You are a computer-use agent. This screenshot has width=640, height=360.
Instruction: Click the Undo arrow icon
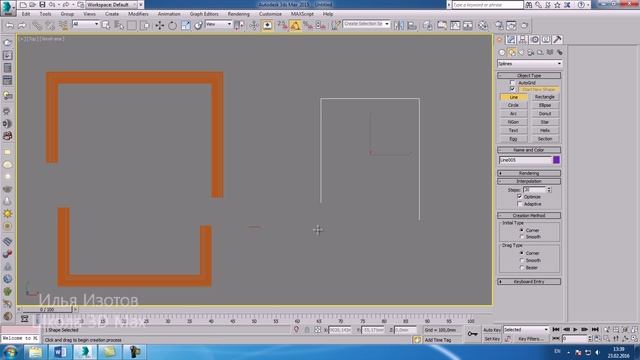9,25
